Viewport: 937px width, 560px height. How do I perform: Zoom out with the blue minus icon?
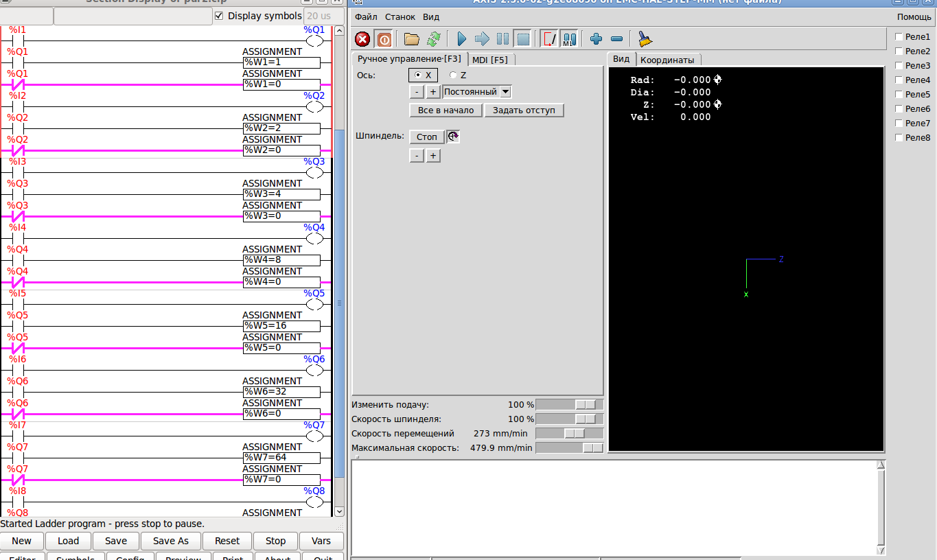pyautogui.click(x=616, y=39)
